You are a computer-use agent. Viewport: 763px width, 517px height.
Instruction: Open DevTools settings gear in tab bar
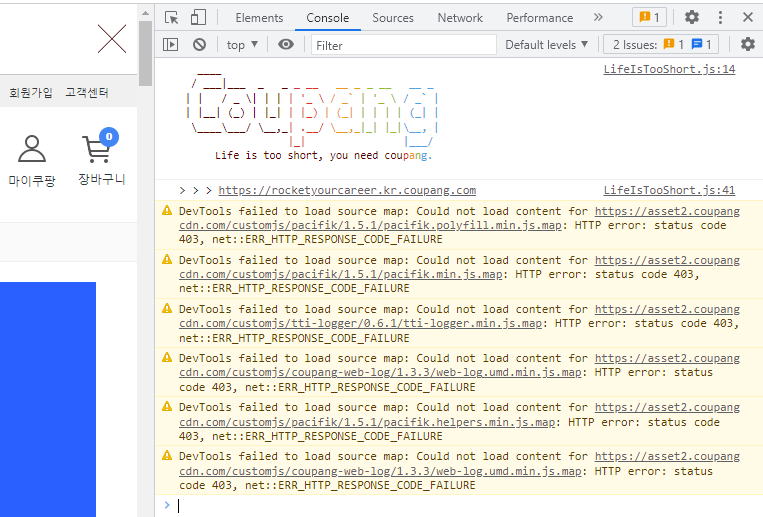pos(691,18)
